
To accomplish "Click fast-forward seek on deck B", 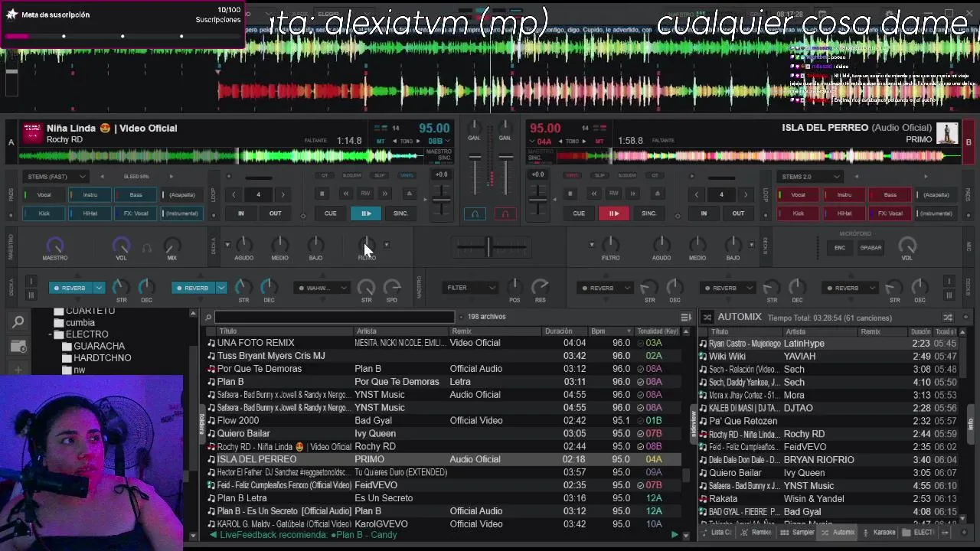I will tap(632, 194).
